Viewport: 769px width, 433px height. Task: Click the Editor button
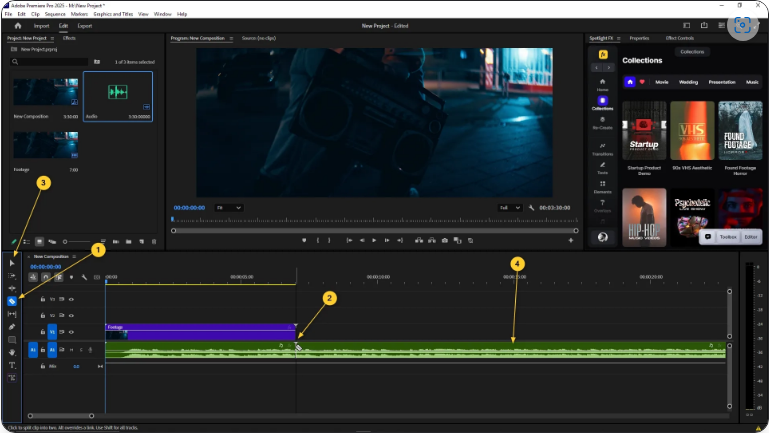(x=750, y=237)
